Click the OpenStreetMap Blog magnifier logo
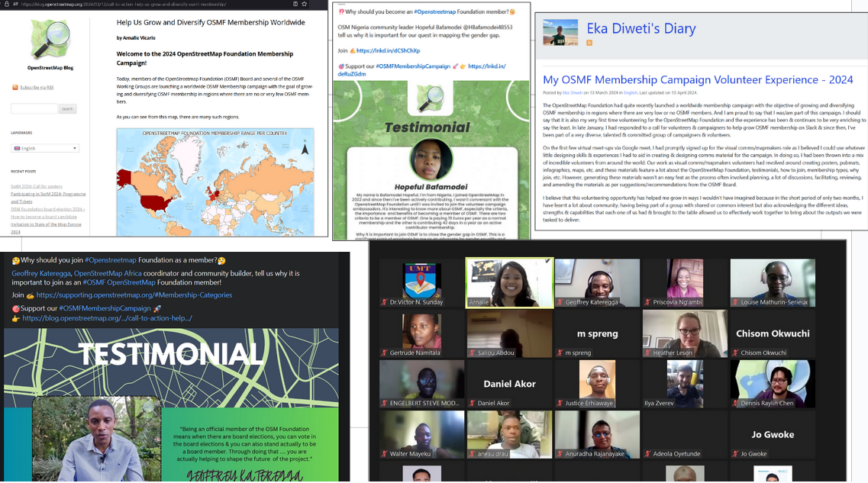 tap(50, 39)
